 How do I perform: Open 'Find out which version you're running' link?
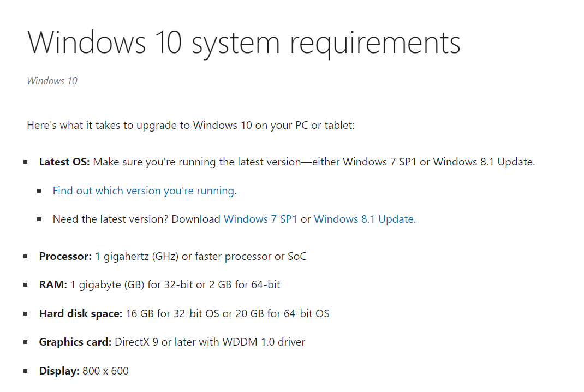145,191
